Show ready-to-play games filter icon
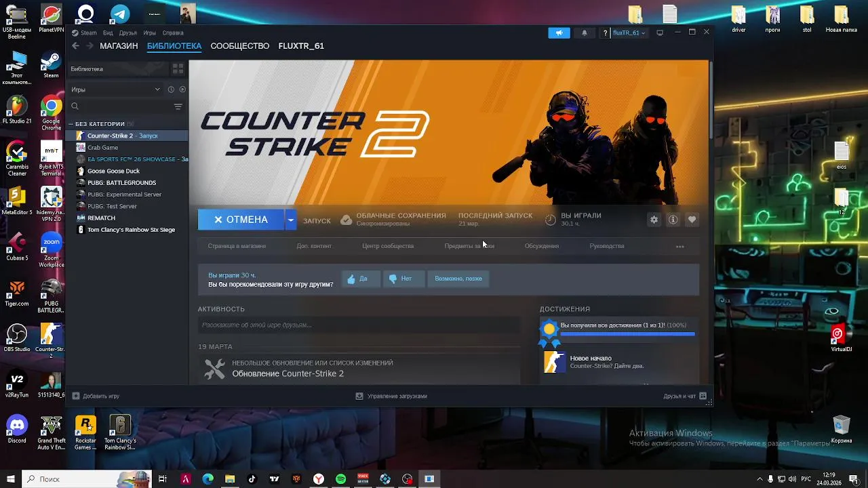 182,89
